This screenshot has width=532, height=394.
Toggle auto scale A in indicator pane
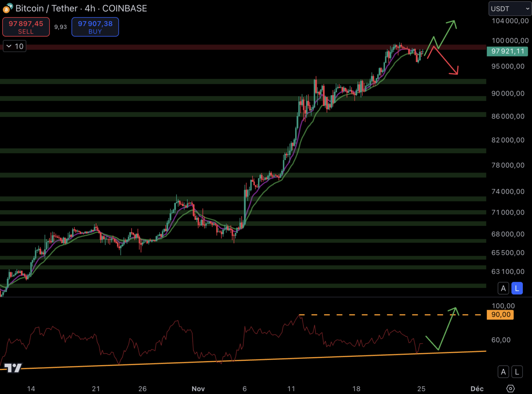[x=503, y=372]
